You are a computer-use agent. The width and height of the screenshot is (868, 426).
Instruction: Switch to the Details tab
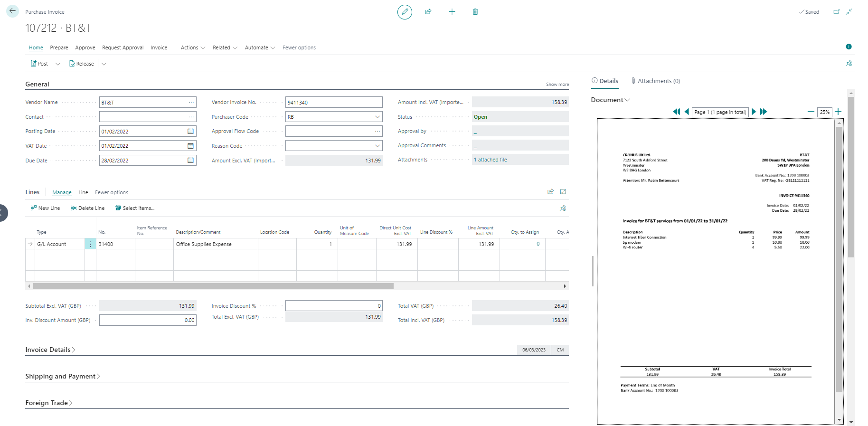(x=605, y=81)
